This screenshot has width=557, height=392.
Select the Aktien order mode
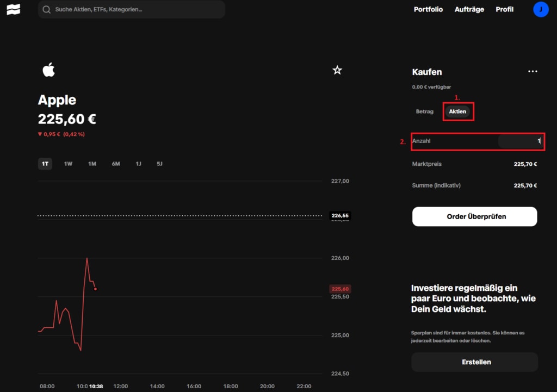457,111
